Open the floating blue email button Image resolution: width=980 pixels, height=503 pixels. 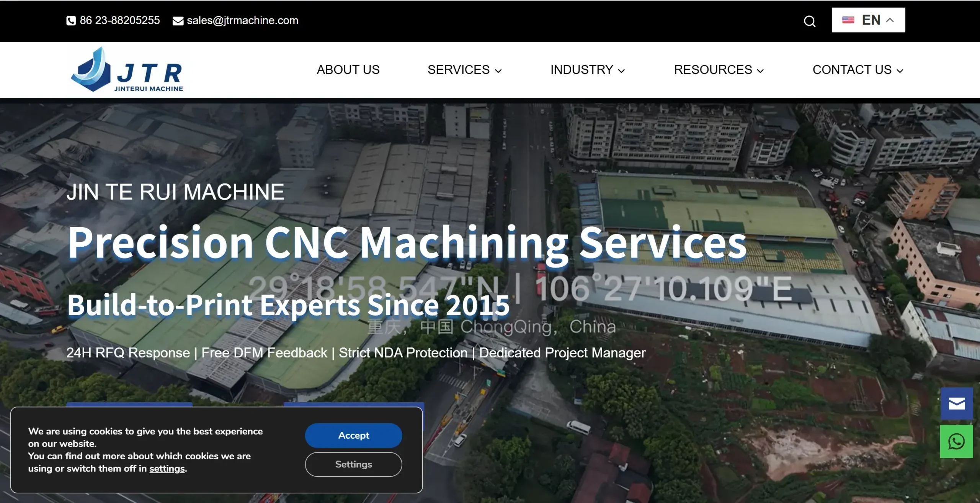tap(957, 403)
